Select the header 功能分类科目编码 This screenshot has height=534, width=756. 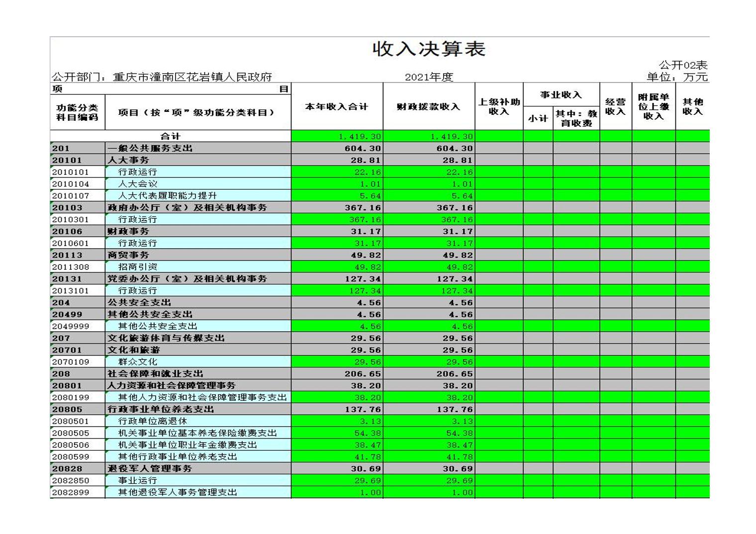77,112
